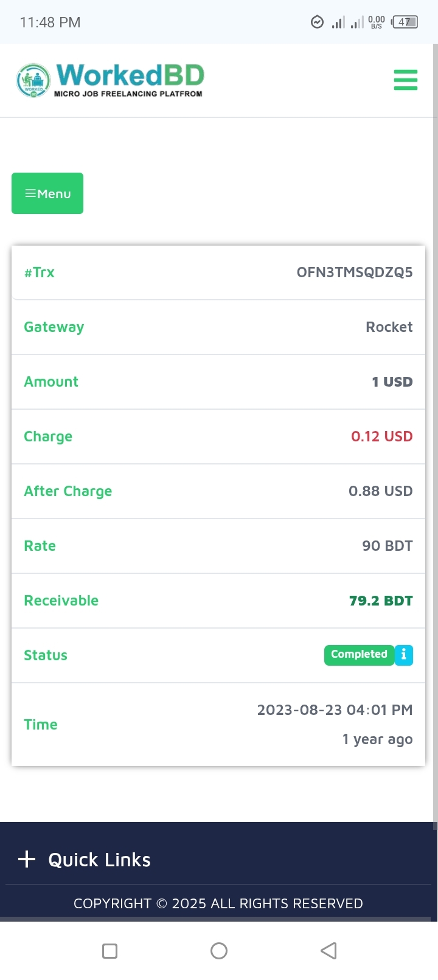Tap the WorkedBD logo

pyautogui.click(x=110, y=80)
